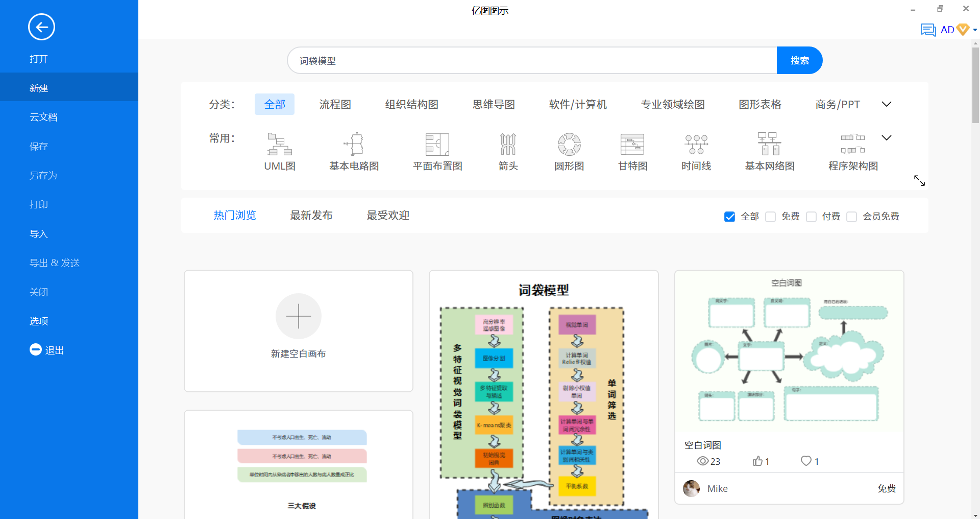Open the 空白词图 template thumbnail
This screenshot has height=519, width=980.
point(789,351)
